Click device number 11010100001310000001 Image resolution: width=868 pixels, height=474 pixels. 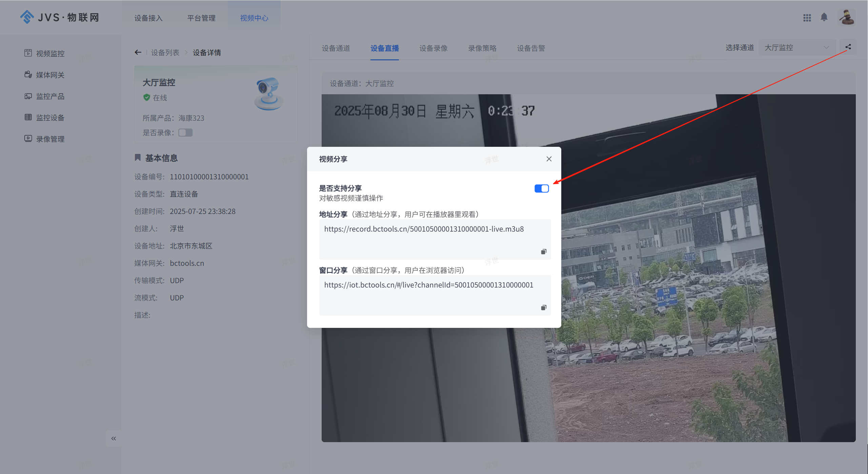pyautogui.click(x=209, y=177)
